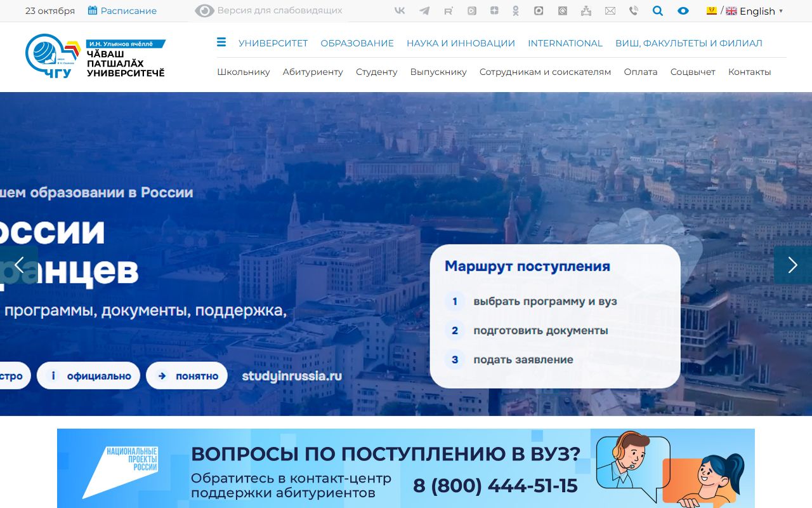Enable Версия для слабовидящих mode

click(x=268, y=10)
